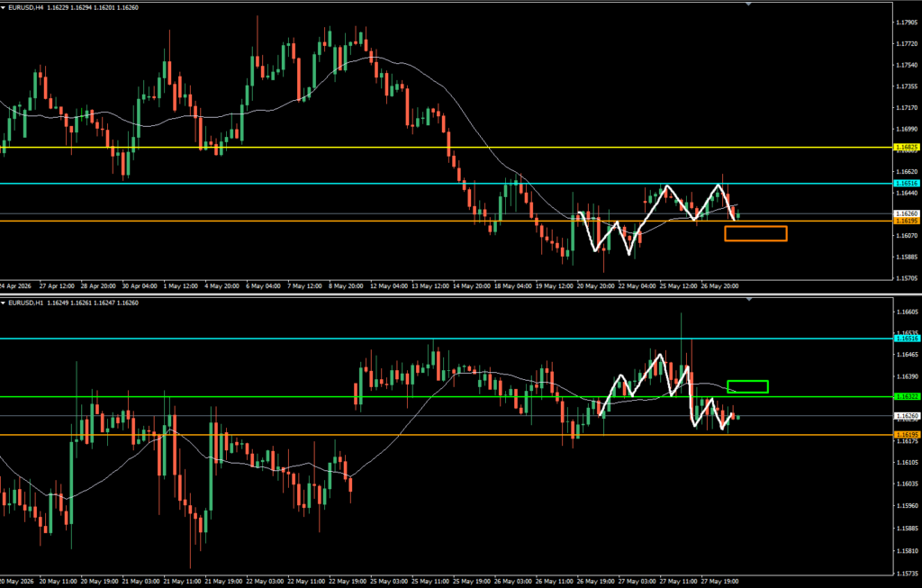Click 1.16105 on the H1 price scale
The height and width of the screenshot is (588, 922).
pyautogui.click(x=909, y=462)
